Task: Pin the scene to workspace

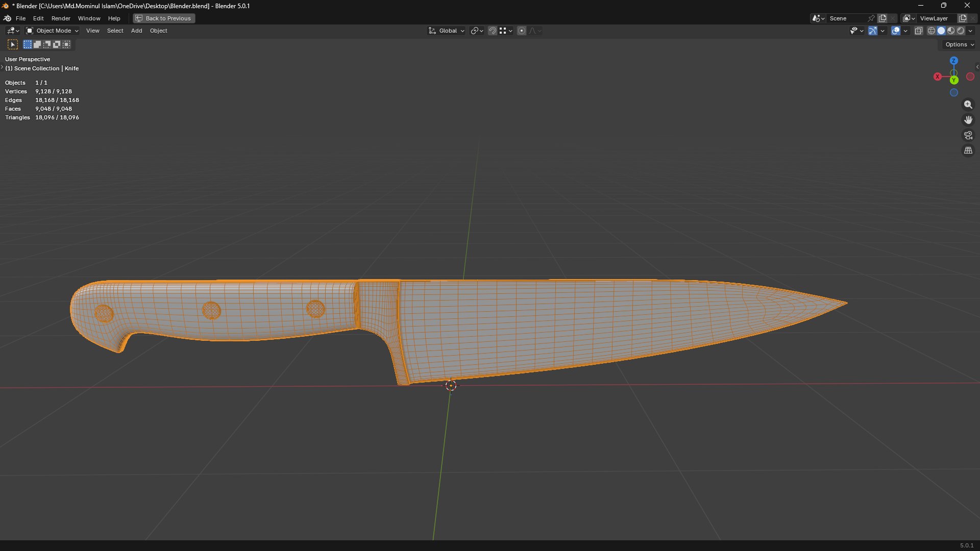Action: [871, 18]
